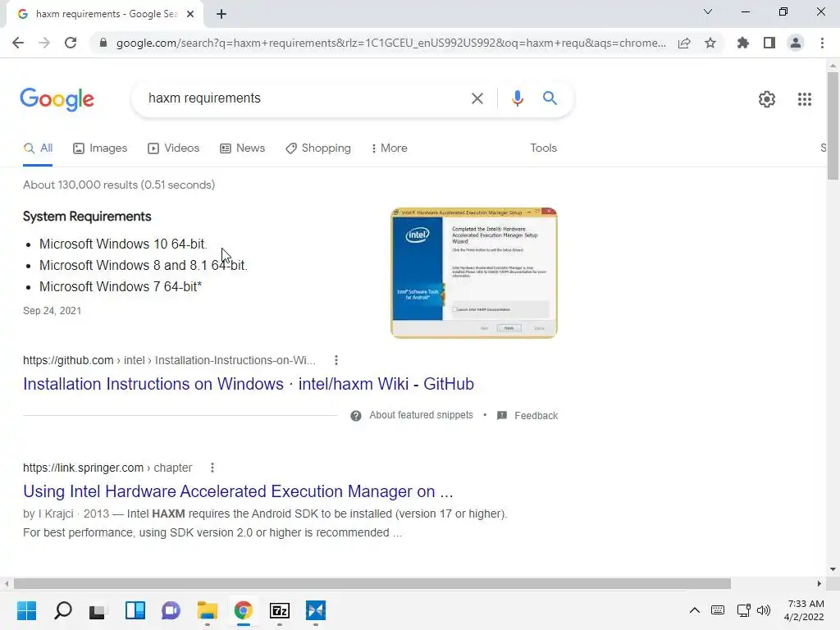Switch to the Images tab
The width and height of the screenshot is (840, 630).
click(100, 148)
